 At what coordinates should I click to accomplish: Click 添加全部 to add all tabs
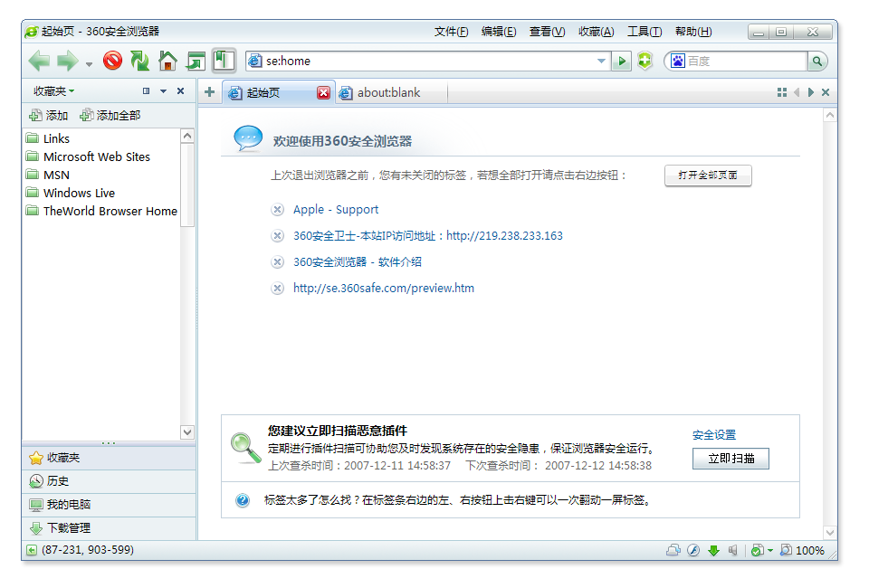(110, 115)
